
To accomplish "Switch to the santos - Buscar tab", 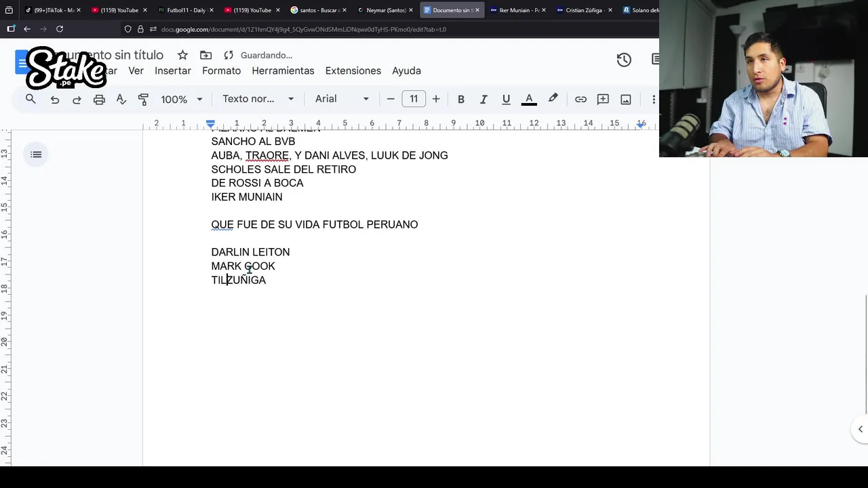I will tap(319, 10).
